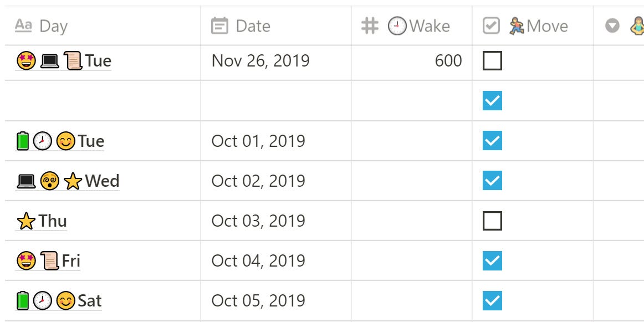Open the Wake column header menu

412,26
